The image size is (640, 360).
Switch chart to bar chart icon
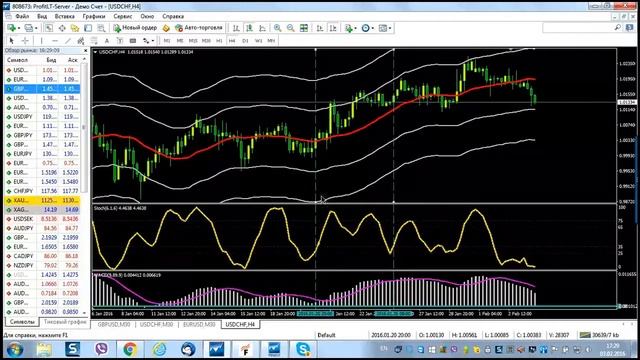(236, 28)
